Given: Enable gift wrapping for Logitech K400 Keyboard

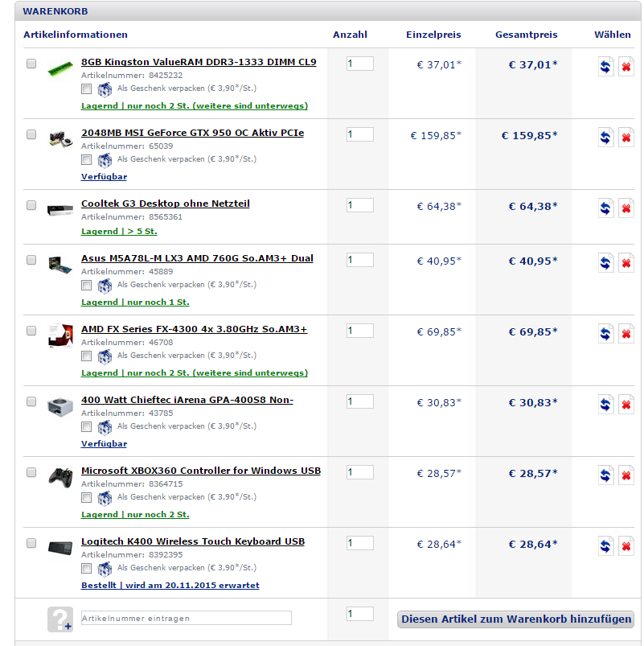Looking at the screenshot, I should [87, 569].
